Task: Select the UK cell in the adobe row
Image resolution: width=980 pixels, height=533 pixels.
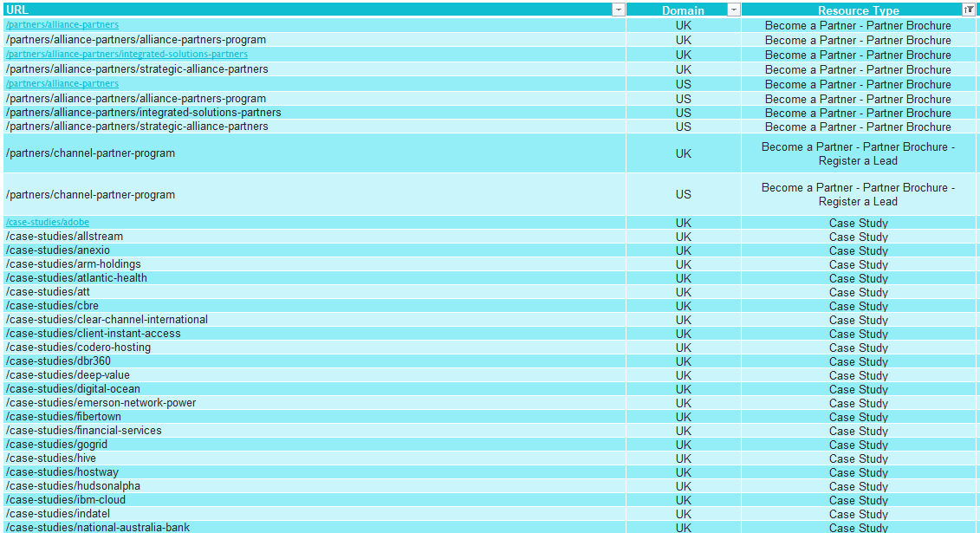Action: 683,223
